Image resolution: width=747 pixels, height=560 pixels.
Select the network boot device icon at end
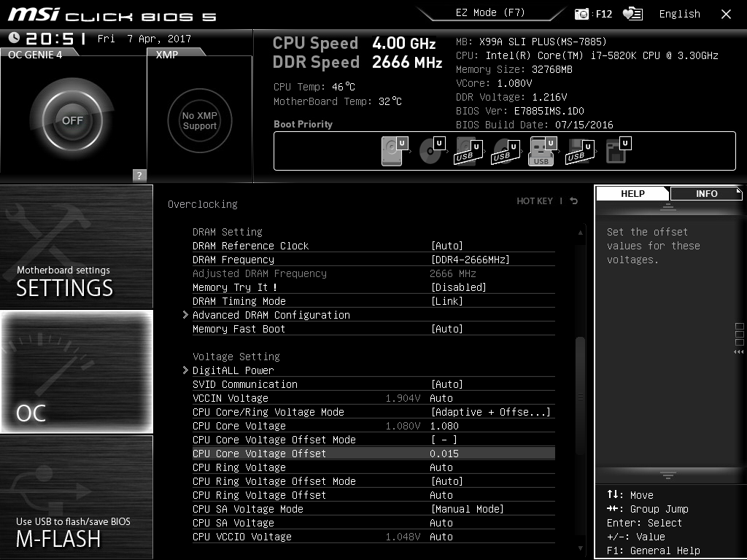coord(618,151)
